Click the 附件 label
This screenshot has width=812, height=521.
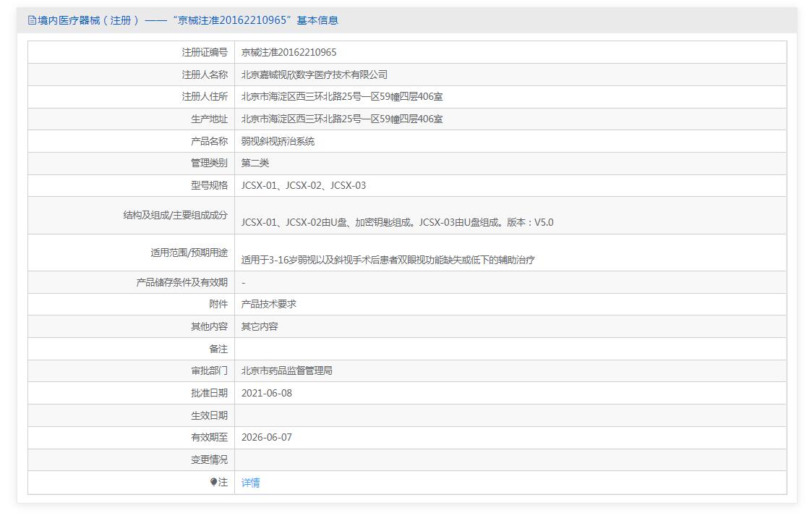click(x=218, y=305)
